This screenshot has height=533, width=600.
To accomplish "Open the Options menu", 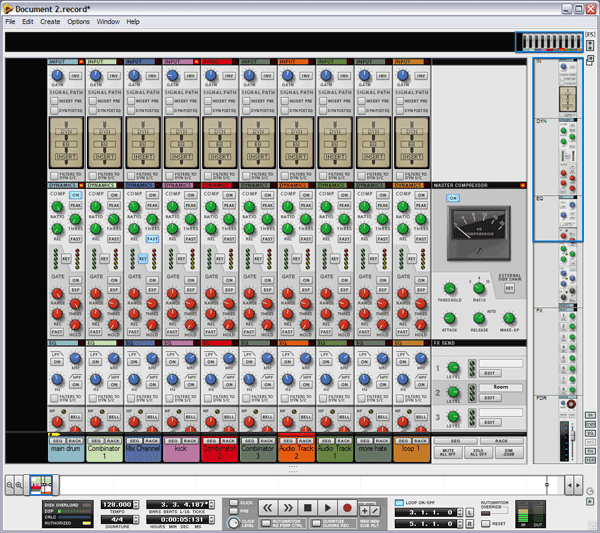I will (x=78, y=21).
